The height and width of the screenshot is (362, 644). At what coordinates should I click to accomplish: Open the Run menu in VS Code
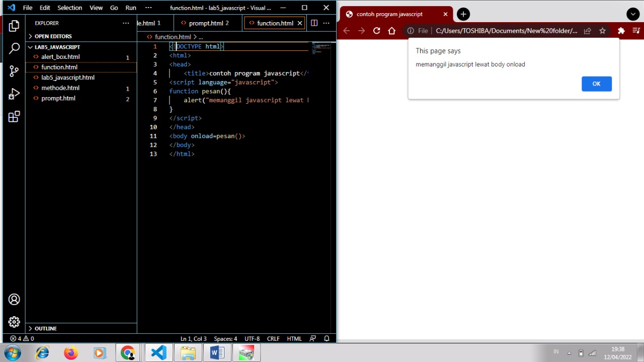[130, 8]
